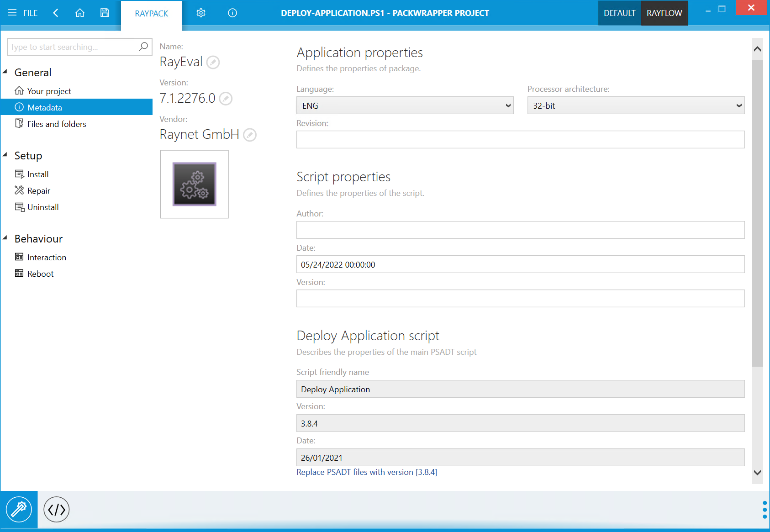The width and height of the screenshot is (770, 532).
Task: Open the info panel icon
Action: 232,13
